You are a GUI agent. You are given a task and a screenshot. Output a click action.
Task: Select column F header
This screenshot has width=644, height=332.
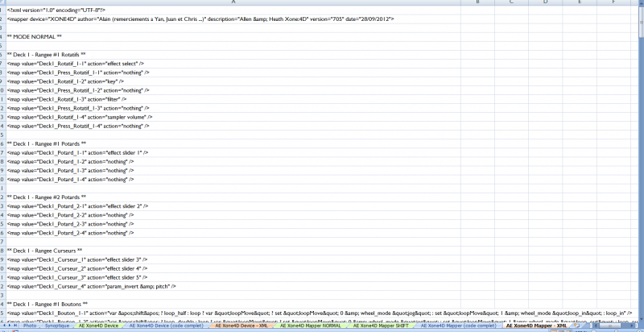pos(612,3)
